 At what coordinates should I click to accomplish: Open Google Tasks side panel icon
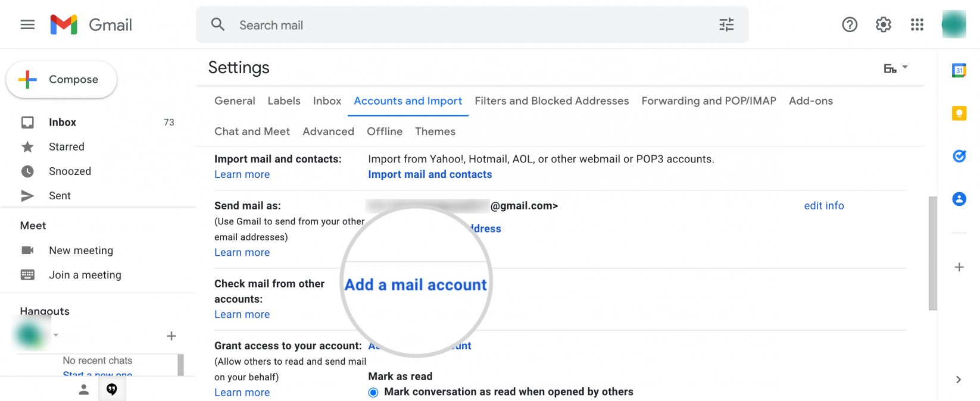pos(959,156)
